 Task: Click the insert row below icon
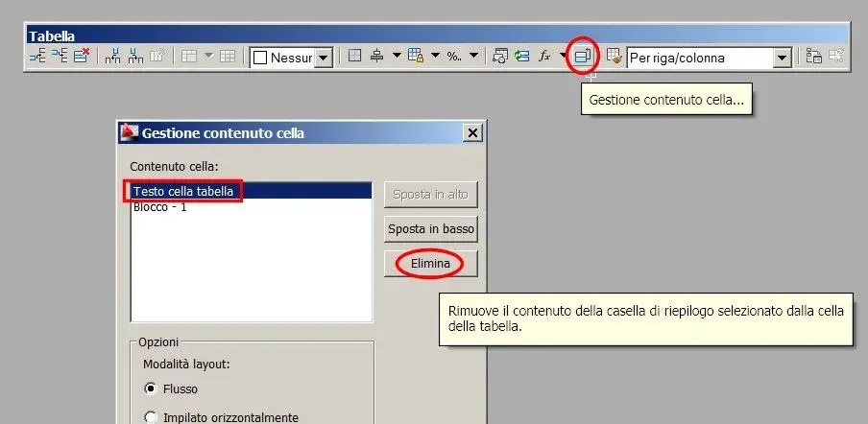[x=60, y=56]
